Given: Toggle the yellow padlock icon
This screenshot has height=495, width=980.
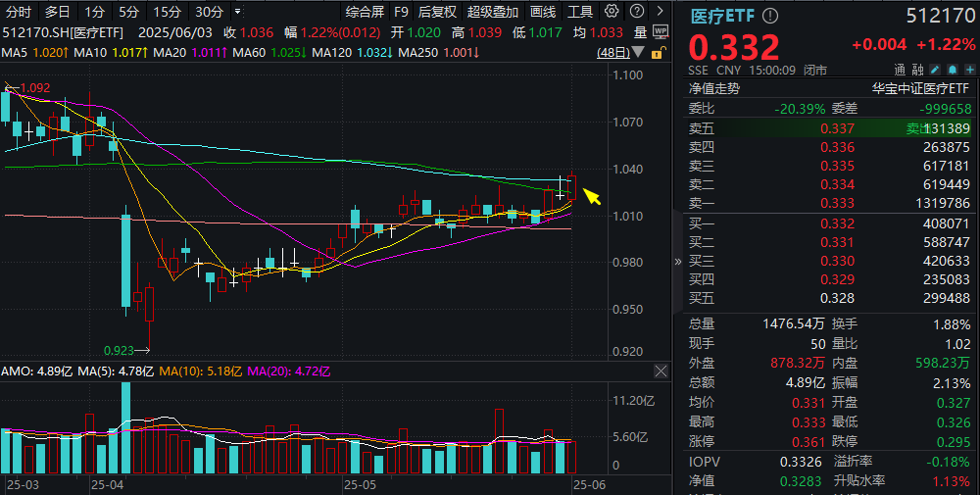Looking at the screenshot, I should tap(658, 53).
